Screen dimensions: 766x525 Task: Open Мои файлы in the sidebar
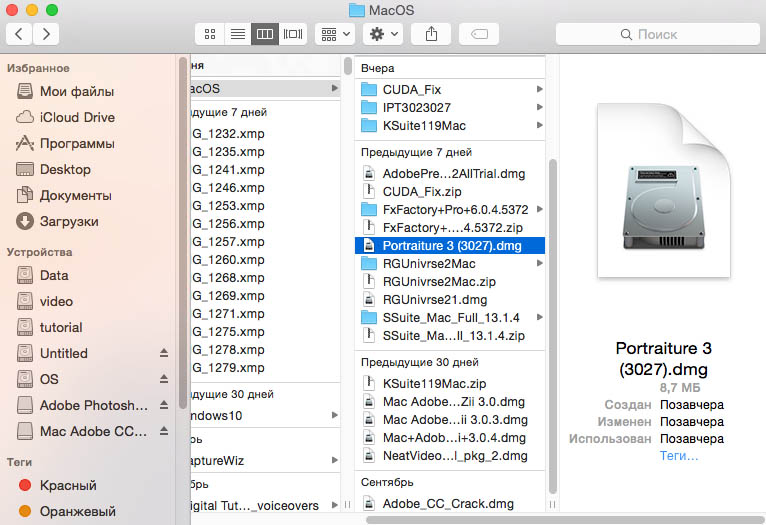pyautogui.click(x=77, y=91)
